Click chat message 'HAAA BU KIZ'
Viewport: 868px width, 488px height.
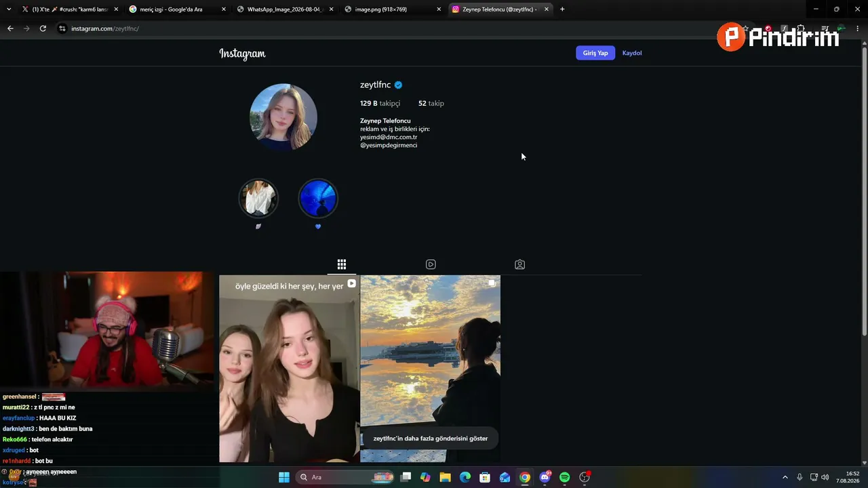58,418
